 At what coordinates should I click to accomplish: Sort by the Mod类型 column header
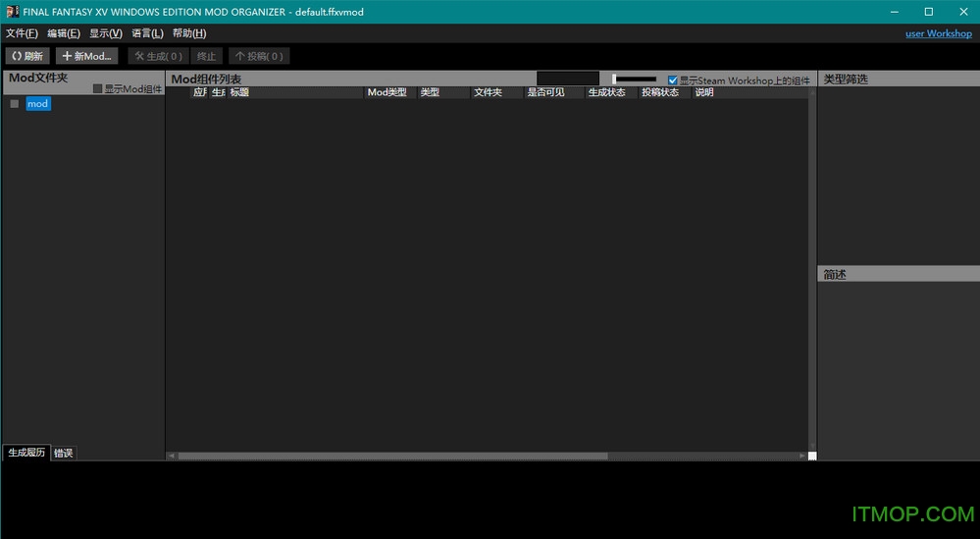pyautogui.click(x=390, y=92)
